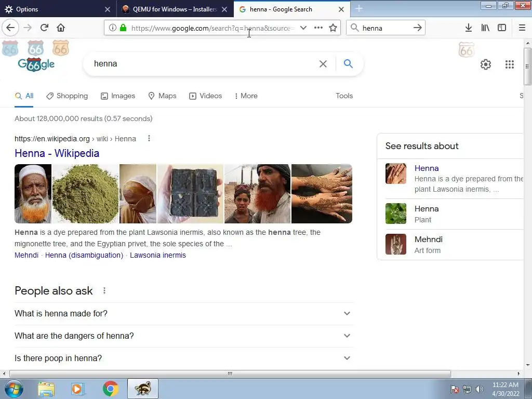532x399 pixels.
Task: Bookmark this page with the star
Action: (333, 28)
